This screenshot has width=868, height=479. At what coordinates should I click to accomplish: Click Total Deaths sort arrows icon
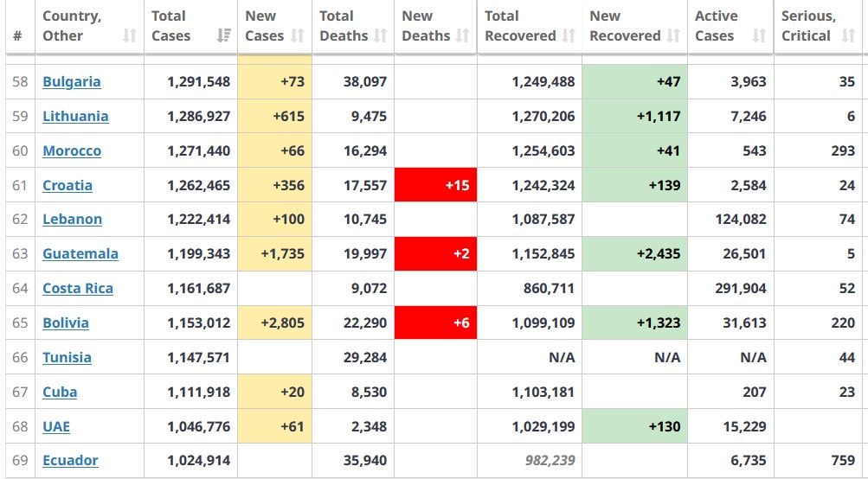coord(380,36)
